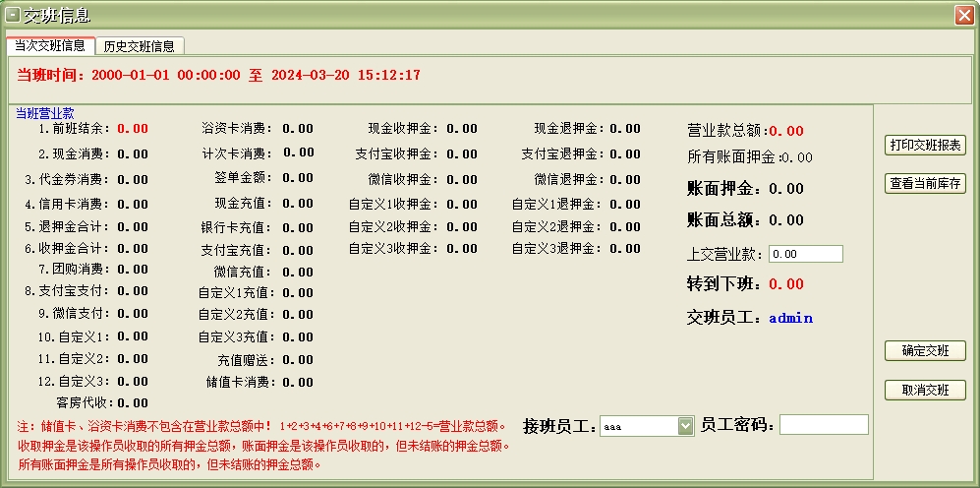Cancel the handover via 取消交班
Screen dimensions: 980x488
[x=925, y=390]
